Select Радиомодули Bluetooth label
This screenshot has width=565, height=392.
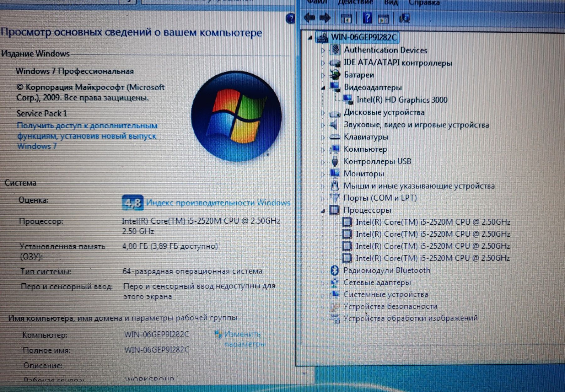tap(387, 270)
